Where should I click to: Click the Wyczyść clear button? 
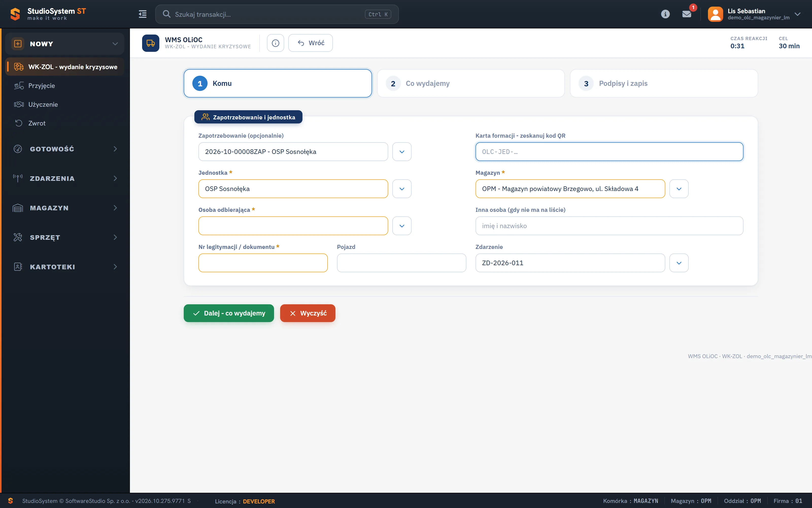(308, 313)
